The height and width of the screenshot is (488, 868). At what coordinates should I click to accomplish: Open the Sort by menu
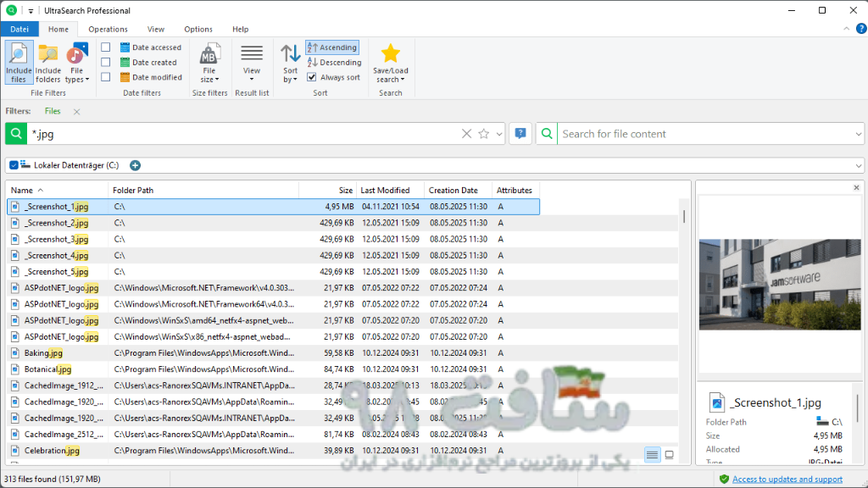coord(290,62)
